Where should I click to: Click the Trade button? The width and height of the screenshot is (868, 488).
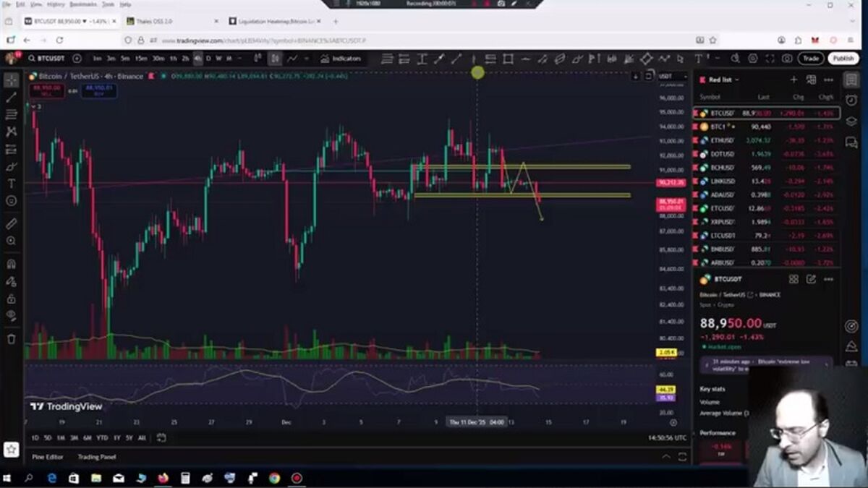[811, 59]
